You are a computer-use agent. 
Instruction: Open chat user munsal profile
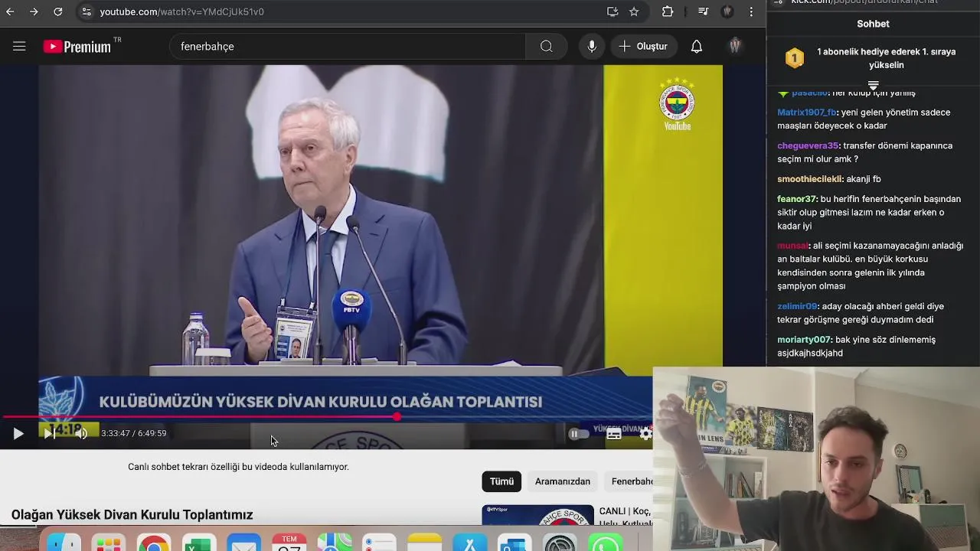pyautogui.click(x=792, y=246)
